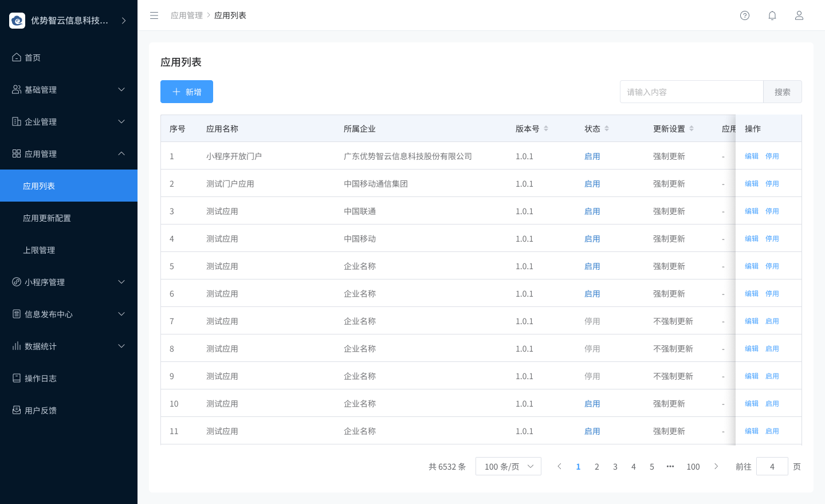Click 启用 action in row 7
This screenshot has width=825, height=504.
click(772, 321)
